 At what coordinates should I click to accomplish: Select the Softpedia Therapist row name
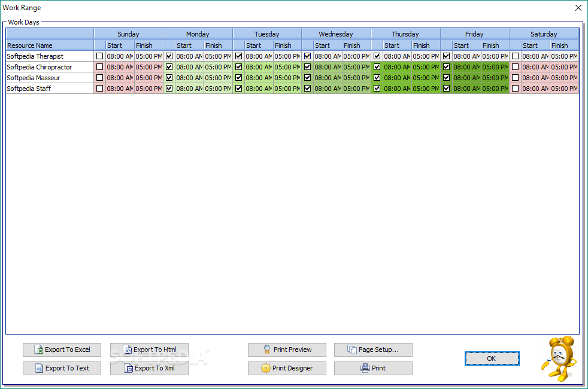tap(50, 56)
